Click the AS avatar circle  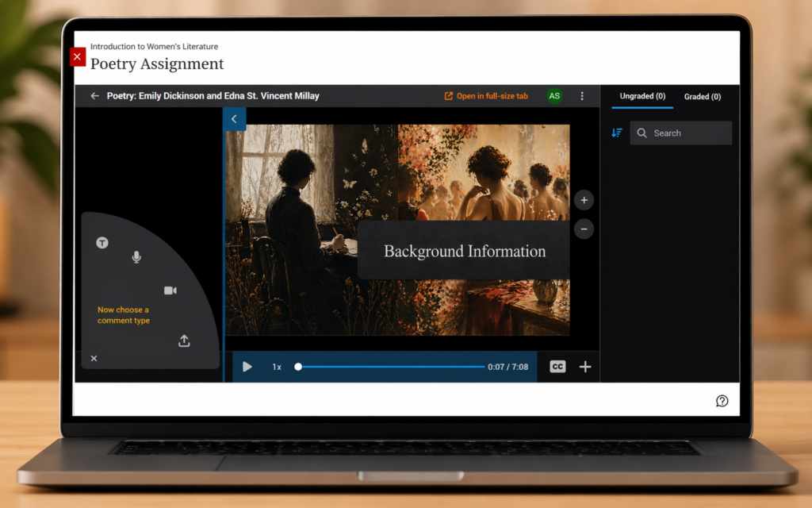pyautogui.click(x=554, y=95)
